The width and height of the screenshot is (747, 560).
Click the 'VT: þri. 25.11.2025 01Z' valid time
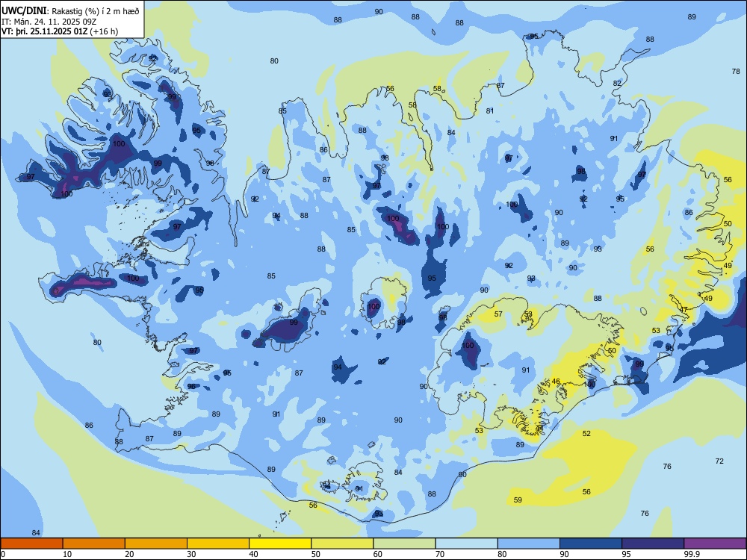point(45,31)
